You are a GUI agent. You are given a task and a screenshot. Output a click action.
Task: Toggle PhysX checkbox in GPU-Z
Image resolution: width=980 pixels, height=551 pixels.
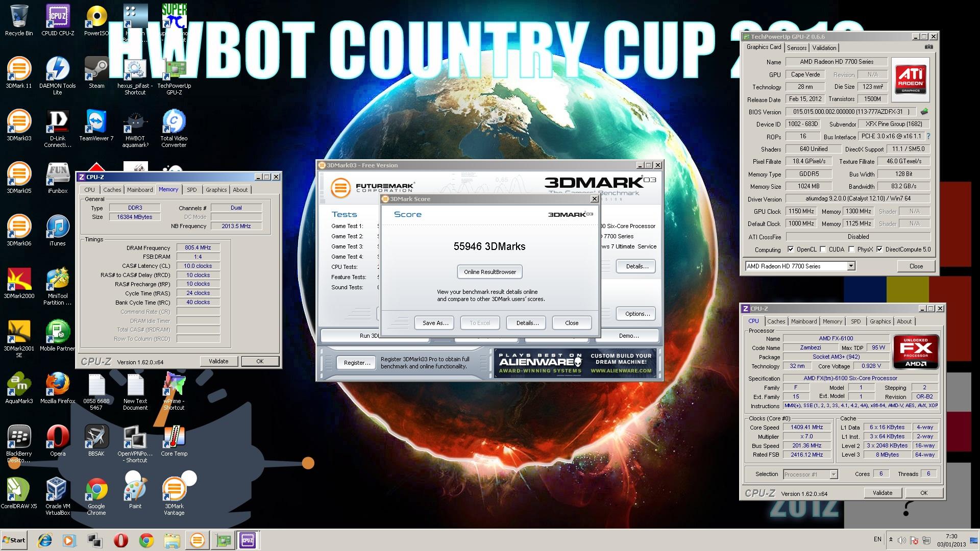click(x=851, y=249)
